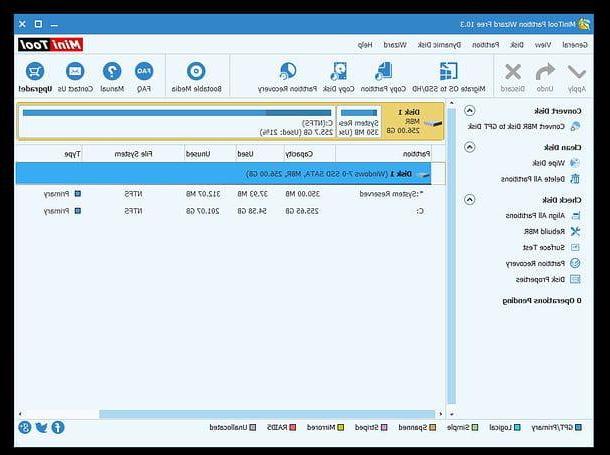Sort by the Used column header
Image resolution: width=610 pixels, height=455 pixels.
click(260, 154)
